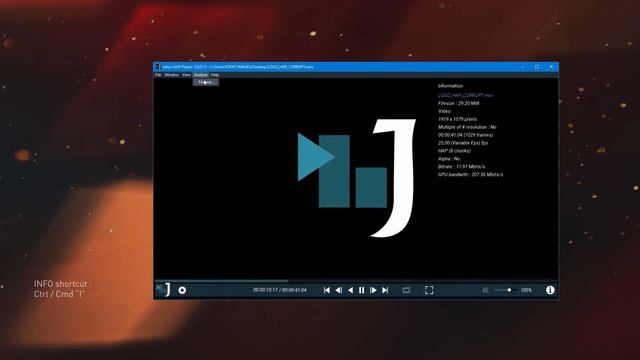The width and height of the screenshot is (640, 360).
Task: Click the 25.00 (Variable Fps) line
Action: [463, 143]
